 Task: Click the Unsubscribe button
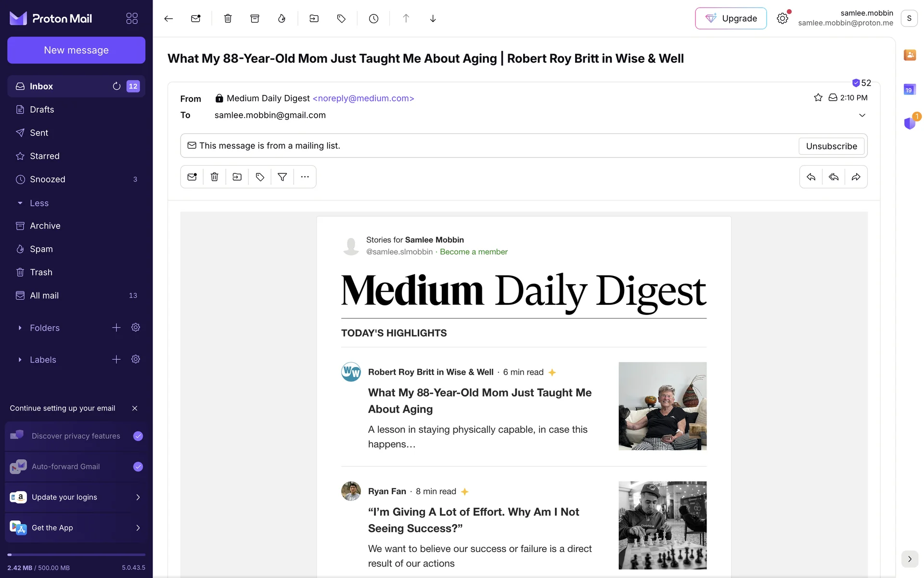(x=831, y=146)
